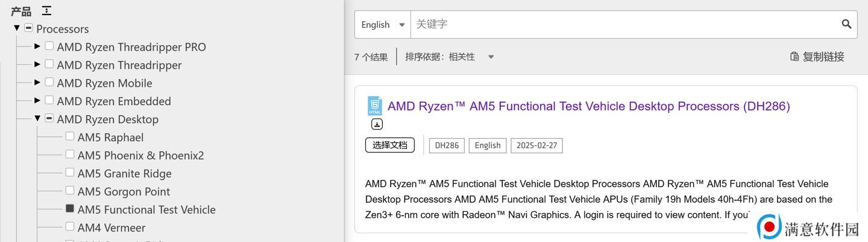Expand AMD Ryzen Threadripper PRO node

[37, 46]
